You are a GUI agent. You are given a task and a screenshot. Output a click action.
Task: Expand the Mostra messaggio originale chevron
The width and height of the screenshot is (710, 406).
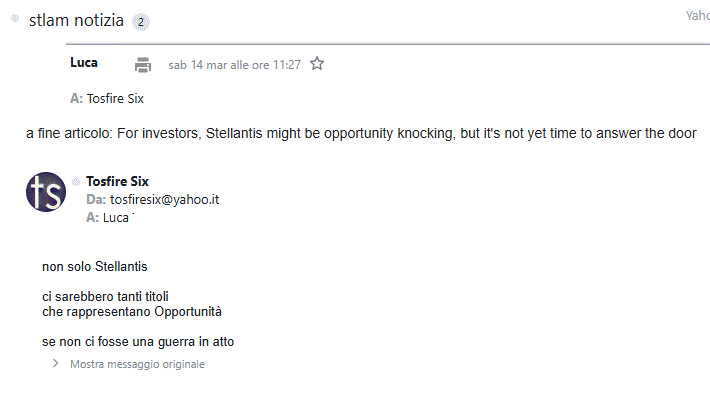point(56,364)
